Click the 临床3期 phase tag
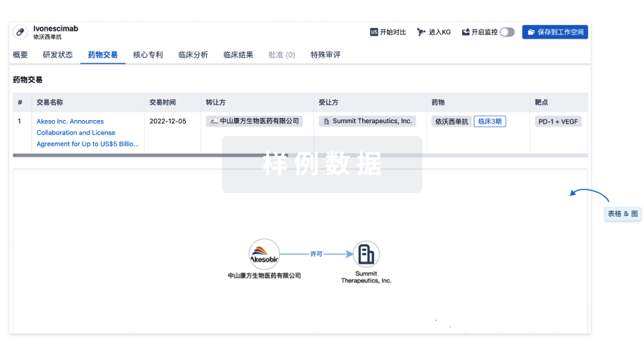This screenshot has width=644, height=359. click(489, 122)
